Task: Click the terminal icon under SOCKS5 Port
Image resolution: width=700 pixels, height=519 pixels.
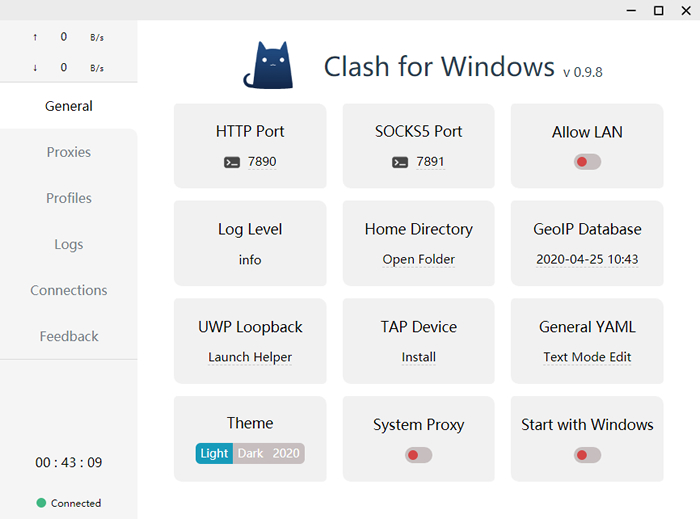Action: tap(400, 162)
